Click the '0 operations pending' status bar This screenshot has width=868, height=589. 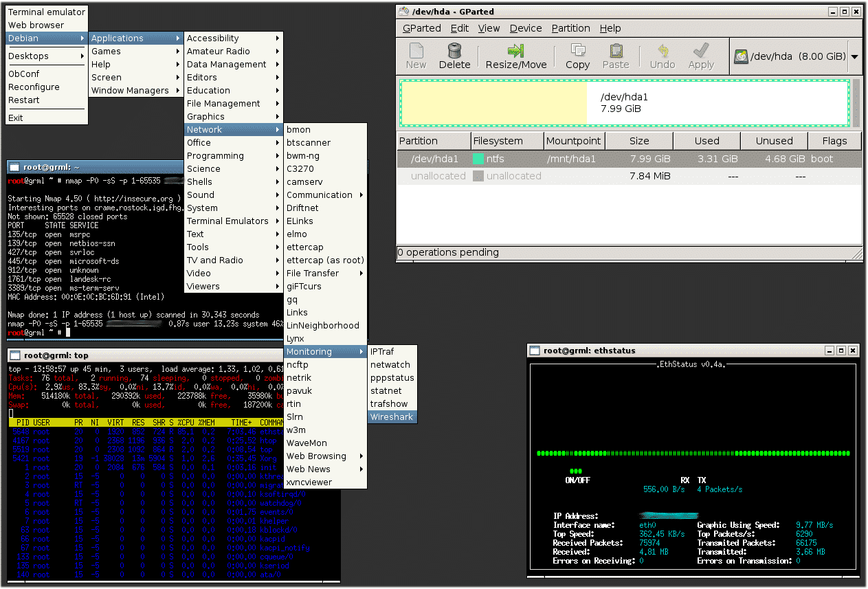[x=629, y=253]
